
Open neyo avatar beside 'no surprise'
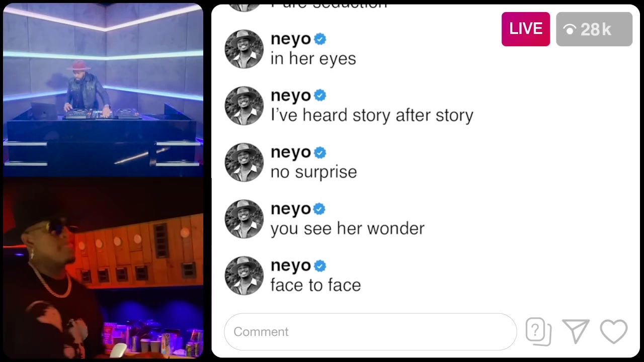(x=244, y=162)
